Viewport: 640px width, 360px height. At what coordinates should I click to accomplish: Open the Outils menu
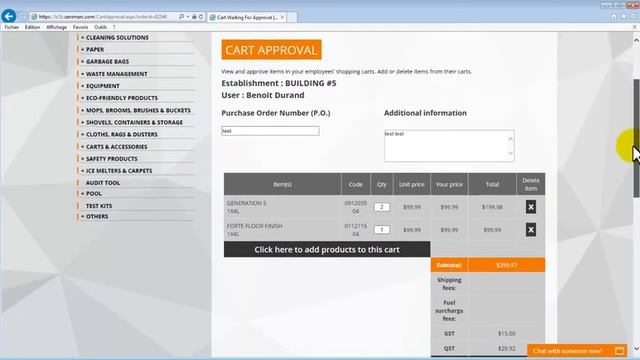[x=100, y=27]
